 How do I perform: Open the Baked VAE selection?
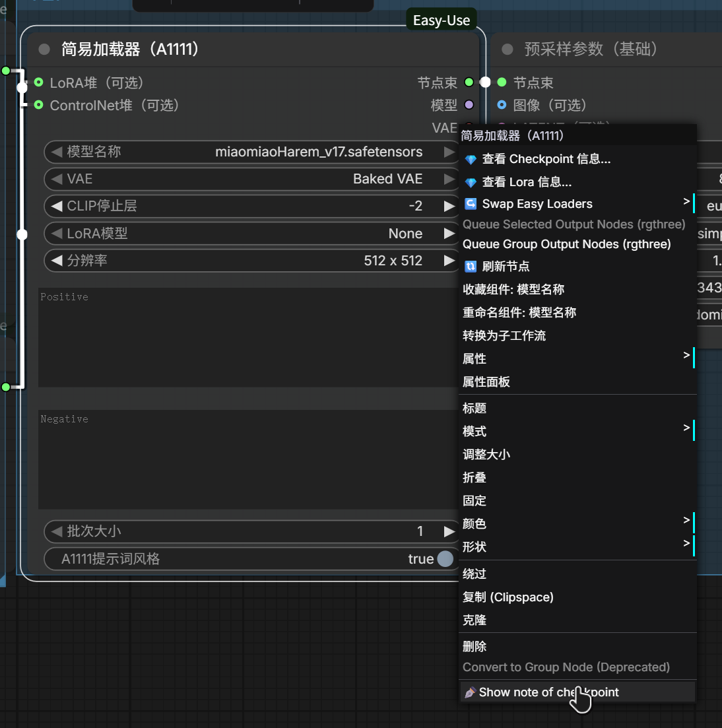387,179
